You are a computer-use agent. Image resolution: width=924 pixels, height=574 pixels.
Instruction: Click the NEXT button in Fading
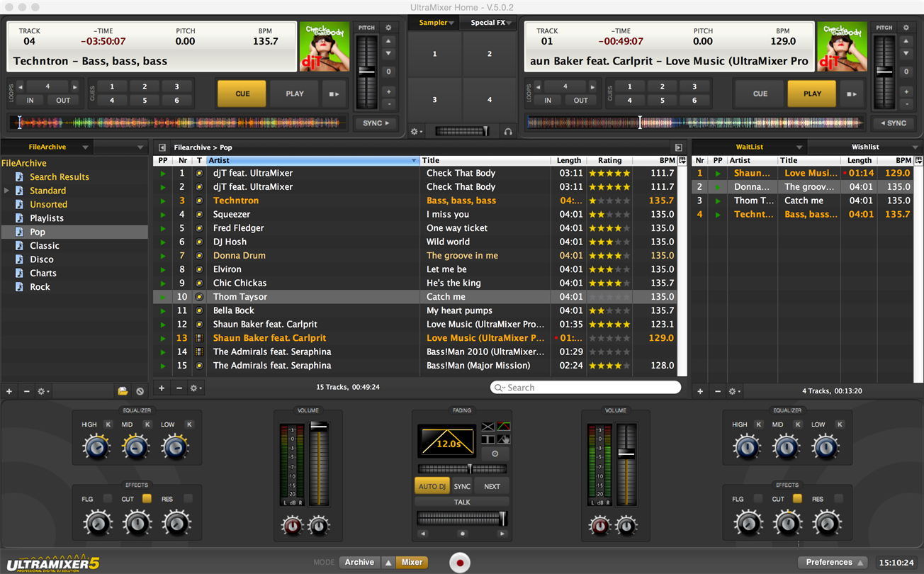tap(492, 486)
